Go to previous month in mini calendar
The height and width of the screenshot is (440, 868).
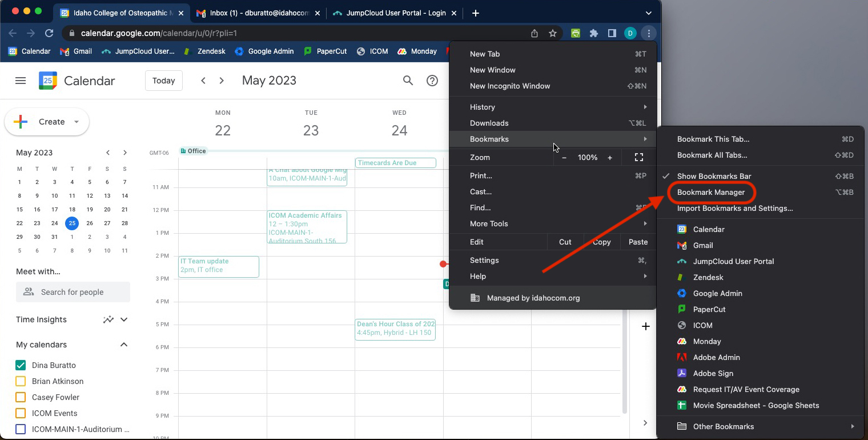coord(108,153)
